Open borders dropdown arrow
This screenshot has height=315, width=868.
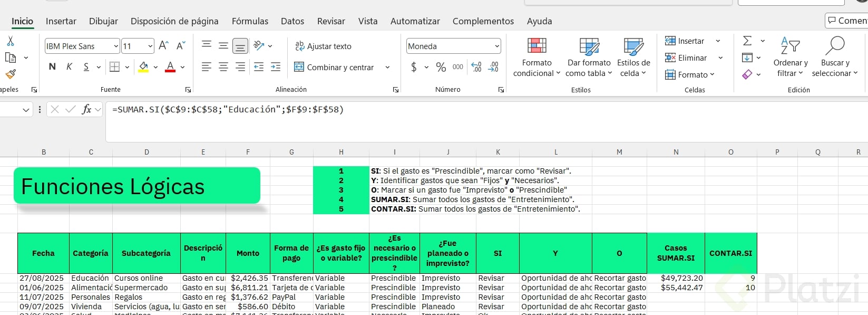coord(127,68)
